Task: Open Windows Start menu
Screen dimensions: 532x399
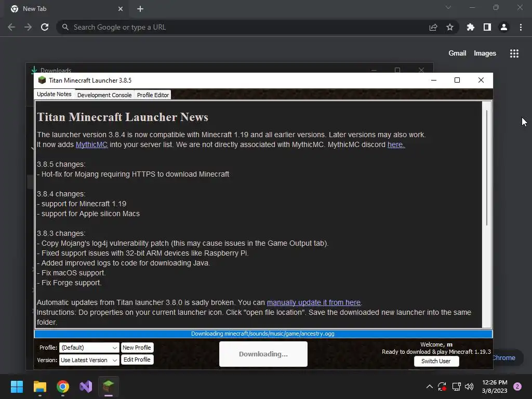Action: 17,387
